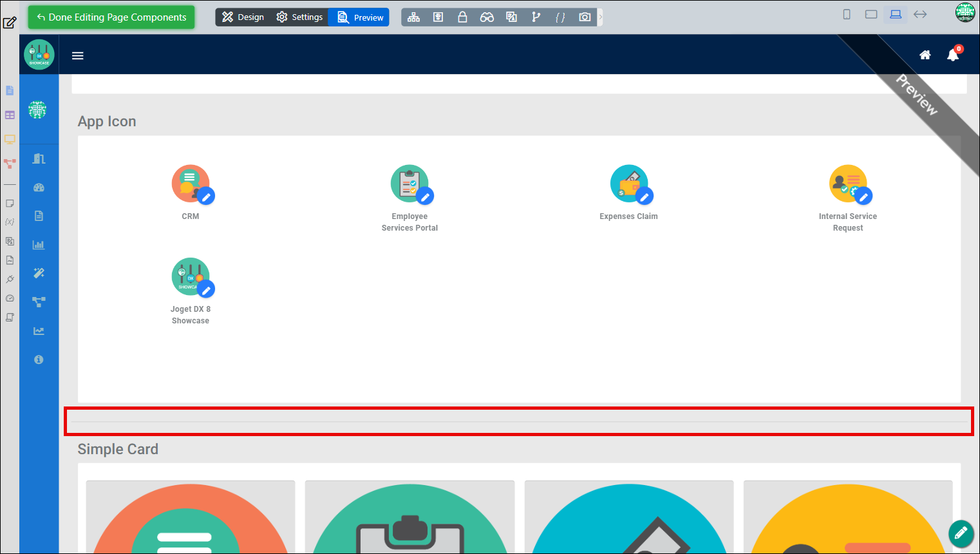Viewport: 980px width, 554px height.
Task: Click Done Editing Page Components button
Action: pyautogui.click(x=111, y=17)
